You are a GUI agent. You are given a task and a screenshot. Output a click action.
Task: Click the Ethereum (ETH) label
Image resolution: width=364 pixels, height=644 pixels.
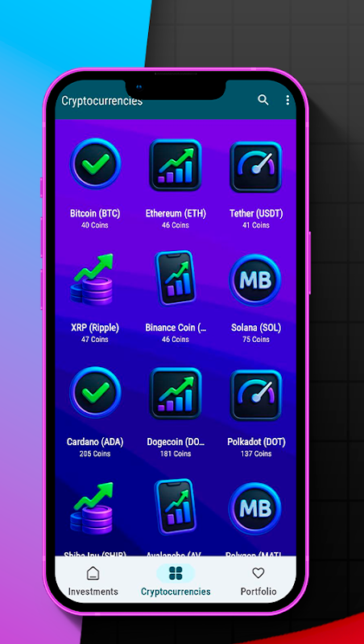[x=176, y=213]
